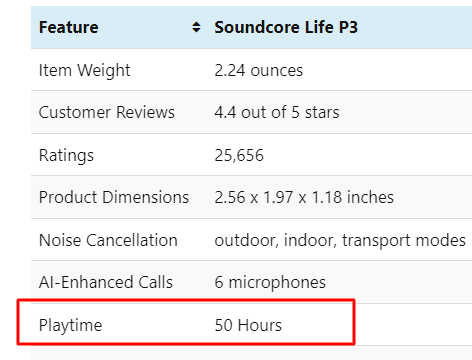This screenshot has width=472, height=360.
Task: Select the Product Dimensions row label
Action: pyautogui.click(x=114, y=197)
